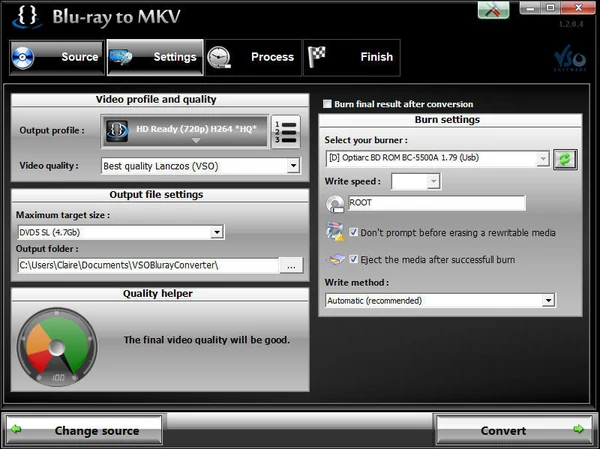This screenshot has height=449, width=600.
Task: Start conversion with the Convert button
Action: [x=514, y=431]
